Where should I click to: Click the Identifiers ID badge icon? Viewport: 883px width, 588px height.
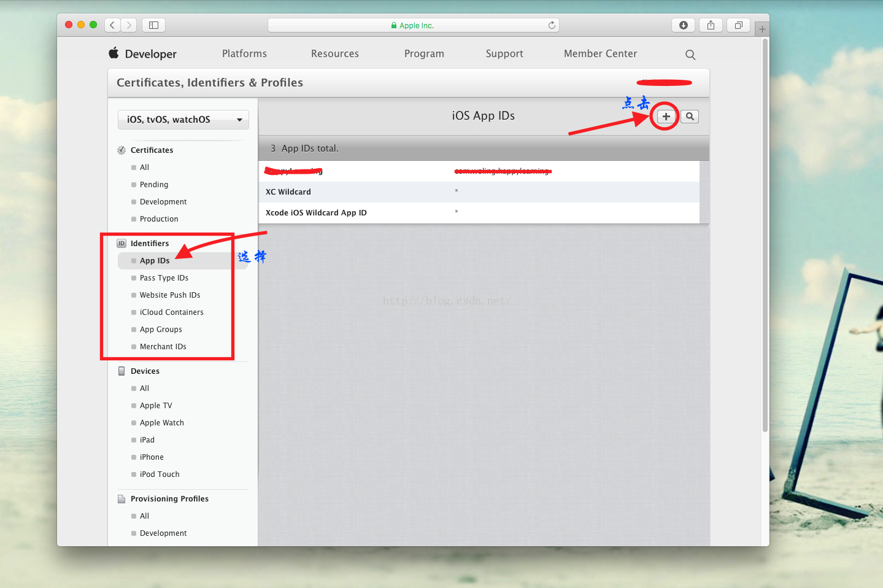pyautogui.click(x=121, y=244)
